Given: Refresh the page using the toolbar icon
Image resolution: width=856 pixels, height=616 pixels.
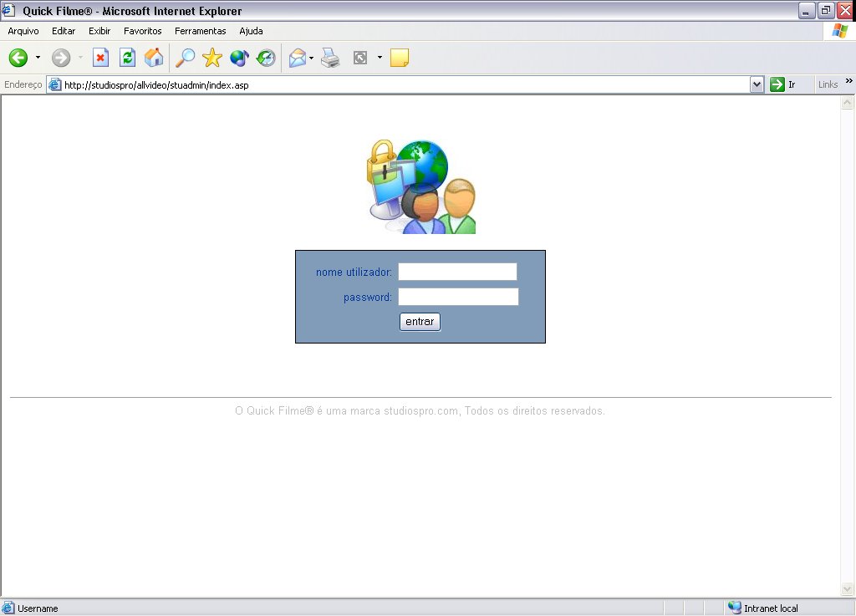Looking at the screenshot, I should pyautogui.click(x=127, y=58).
